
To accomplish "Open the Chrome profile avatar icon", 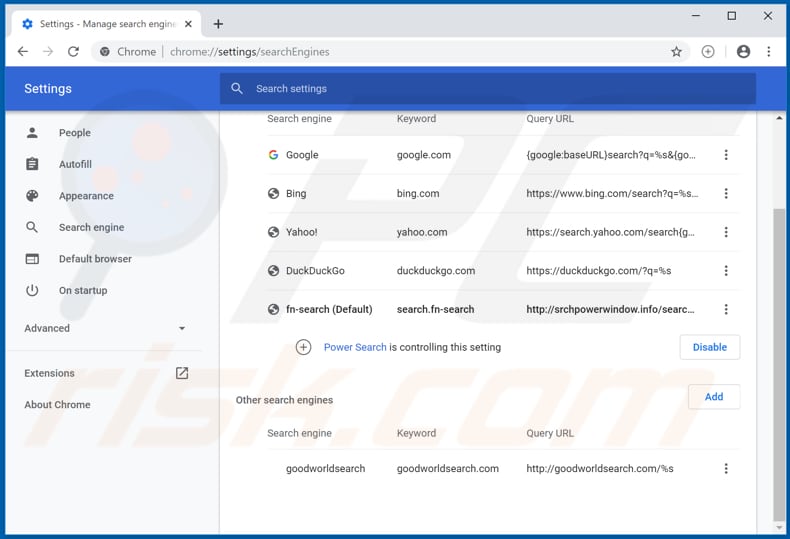I will (743, 52).
